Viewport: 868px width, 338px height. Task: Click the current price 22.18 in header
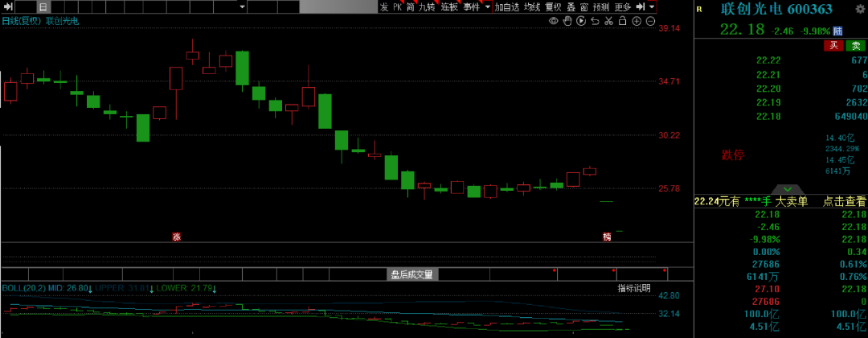click(743, 29)
